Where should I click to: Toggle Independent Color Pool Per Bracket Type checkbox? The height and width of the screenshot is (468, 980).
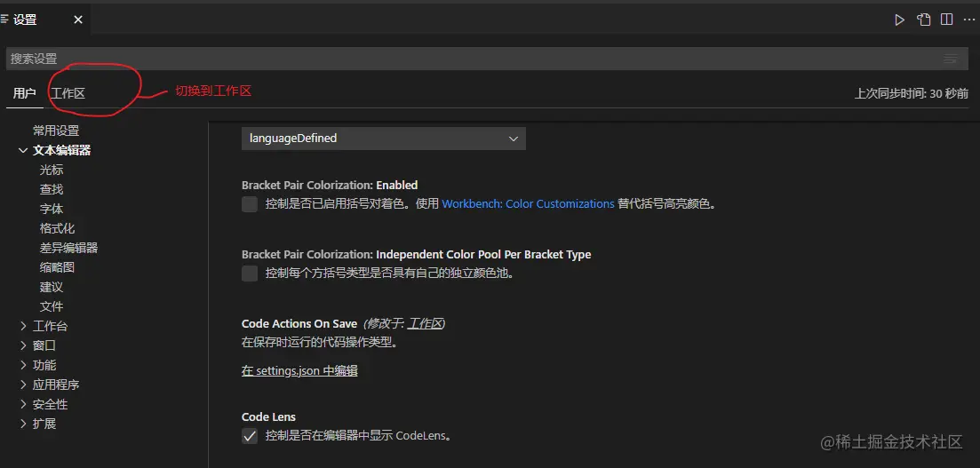250,274
